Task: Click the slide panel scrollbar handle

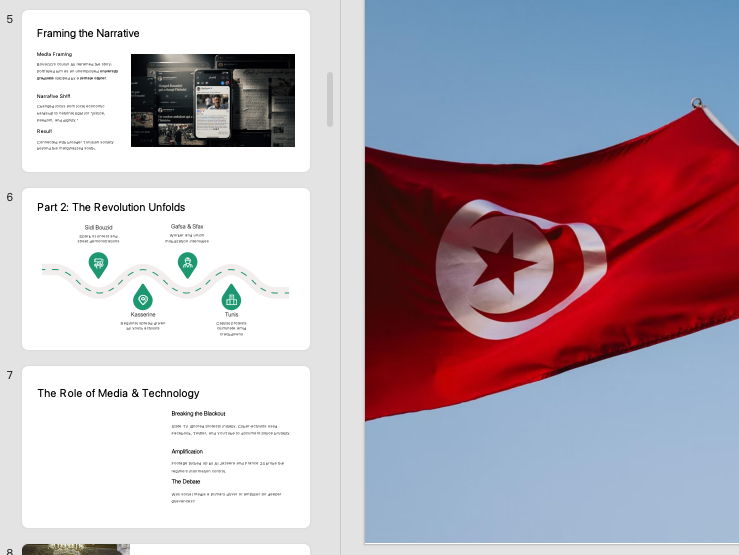Action: 330,99
